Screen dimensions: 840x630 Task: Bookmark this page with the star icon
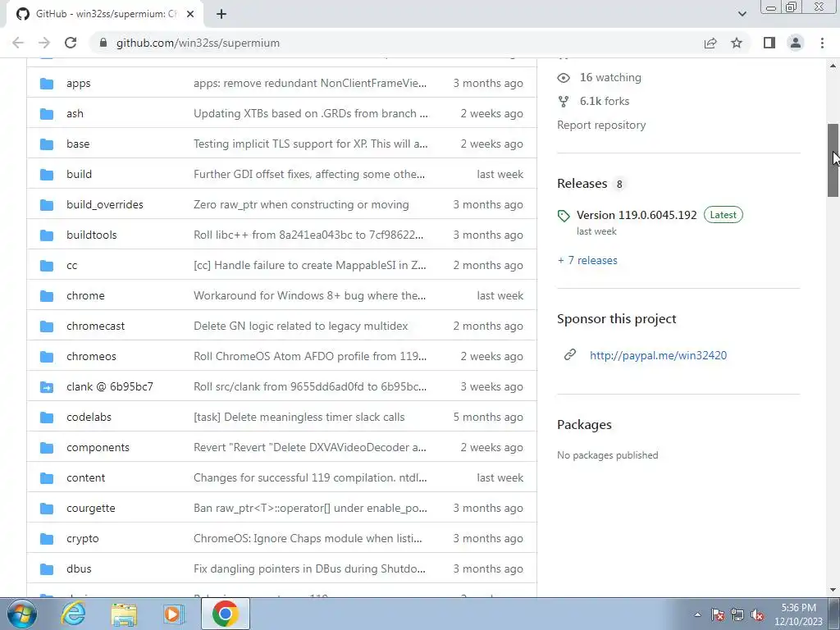click(x=737, y=43)
